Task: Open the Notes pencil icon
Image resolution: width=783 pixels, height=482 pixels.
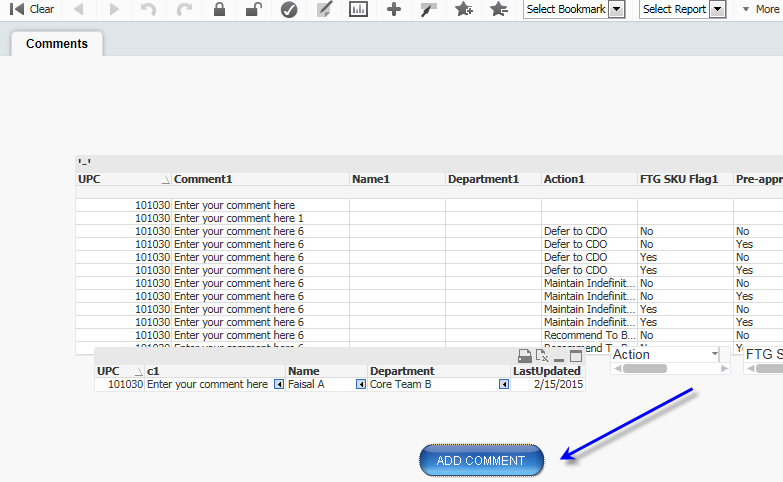Action: point(324,9)
